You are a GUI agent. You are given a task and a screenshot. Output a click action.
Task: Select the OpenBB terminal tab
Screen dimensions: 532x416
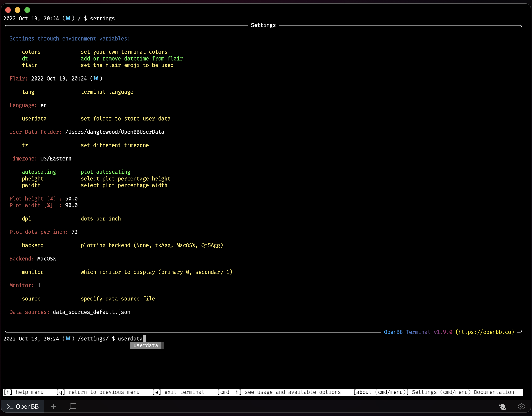pos(22,406)
